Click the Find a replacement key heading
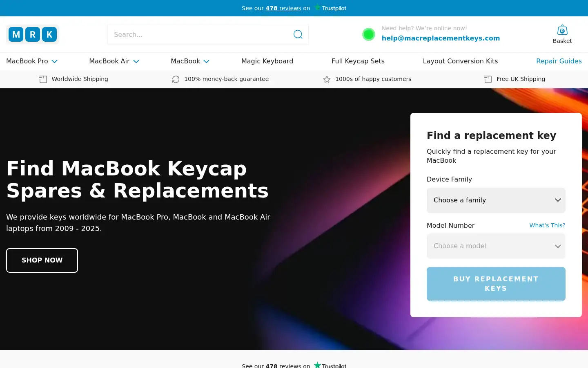This screenshot has height=368, width=588. click(x=491, y=135)
